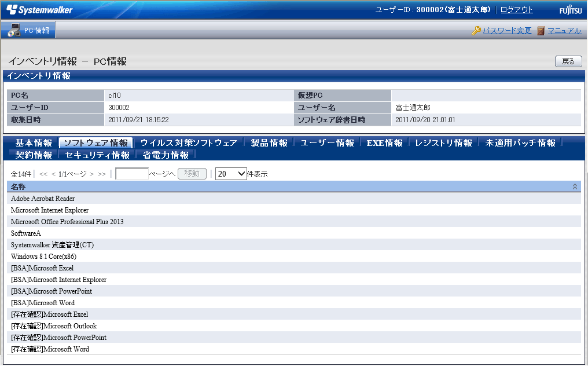Viewport: 588px width, 366px height.
Task: Click the PC情報 computer icon
Action: coord(14,30)
